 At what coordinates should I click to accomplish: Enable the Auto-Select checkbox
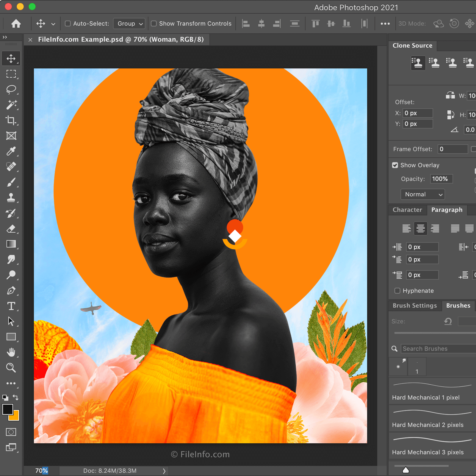pos(68,24)
